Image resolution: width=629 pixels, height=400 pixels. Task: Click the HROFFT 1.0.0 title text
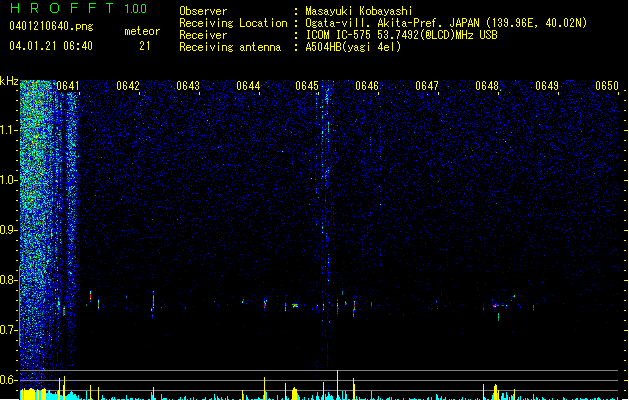[x=78, y=8]
